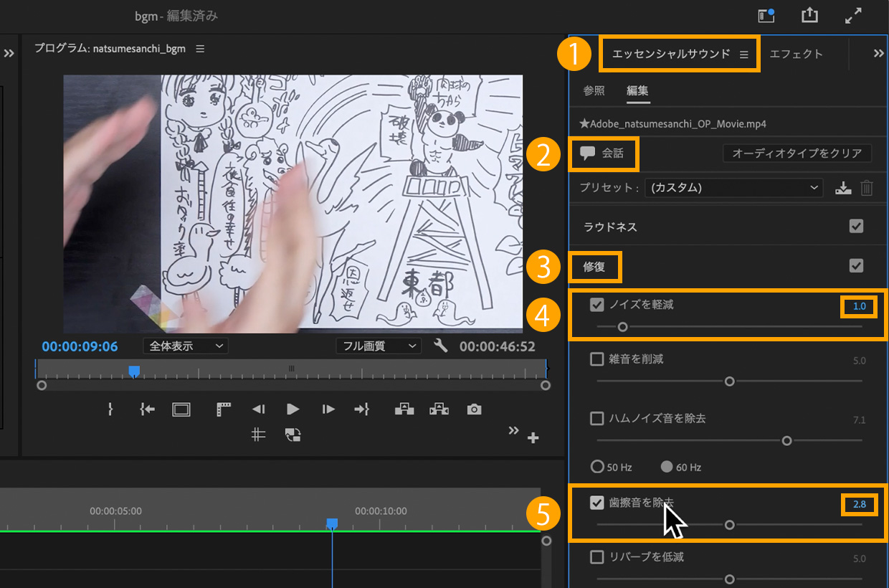Toggle the Comparison View button
This screenshot has height=588, width=889.
tap(293, 434)
